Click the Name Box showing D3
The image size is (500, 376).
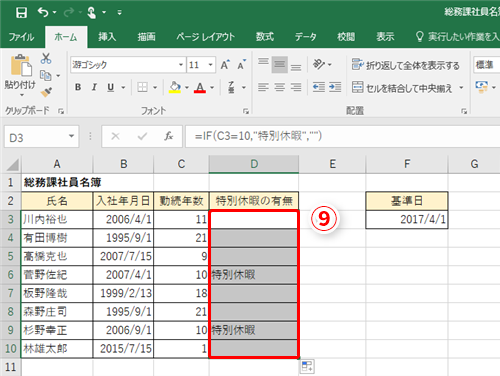point(41,136)
